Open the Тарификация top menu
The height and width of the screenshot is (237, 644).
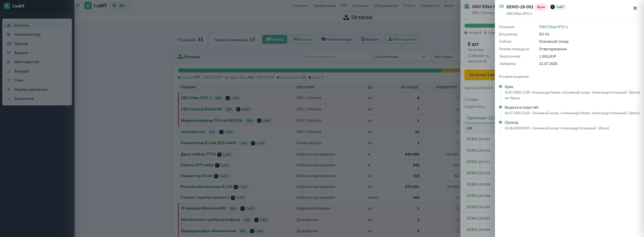(x=324, y=6)
